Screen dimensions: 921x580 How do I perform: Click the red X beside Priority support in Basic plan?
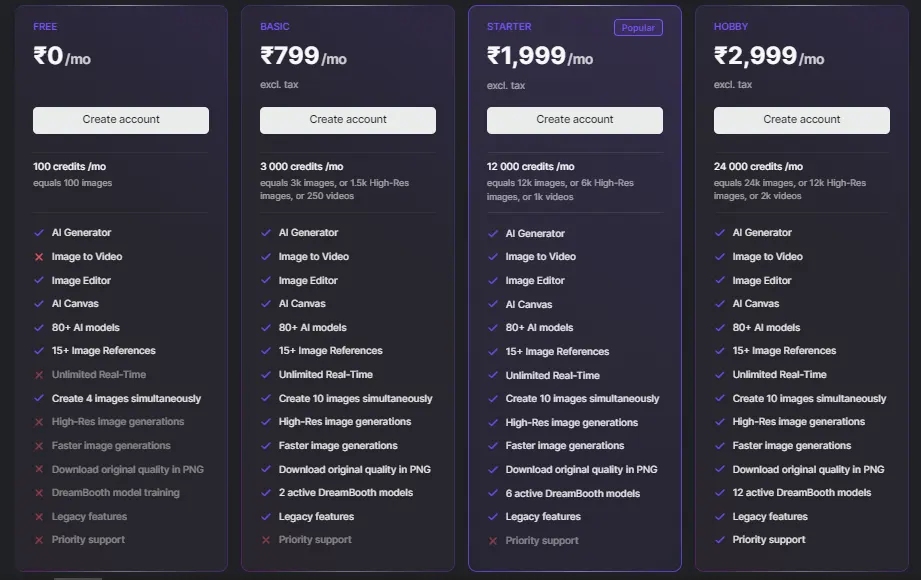coord(266,540)
